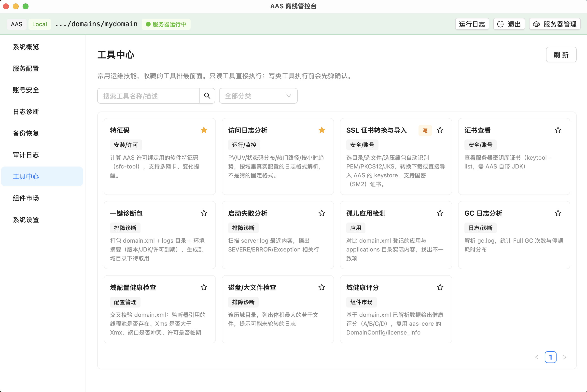Star the 域配置健康检查 tool
Viewport: 587px width, 392px height.
click(204, 288)
